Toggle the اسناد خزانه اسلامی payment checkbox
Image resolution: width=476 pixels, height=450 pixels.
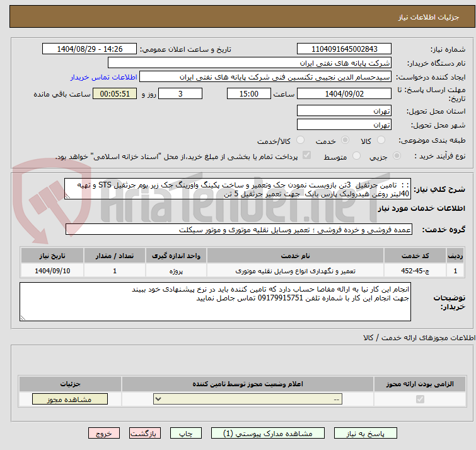click(x=306, y=155)
